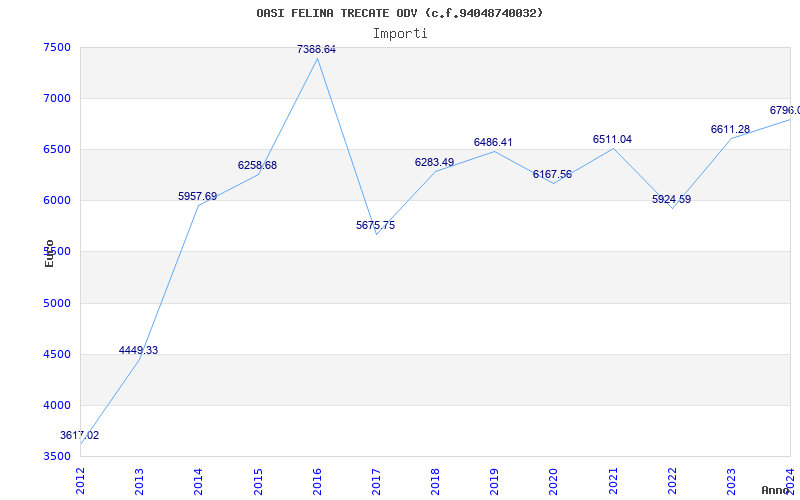Click the peak value label 7366.64
800x500 pixels.
316,49
